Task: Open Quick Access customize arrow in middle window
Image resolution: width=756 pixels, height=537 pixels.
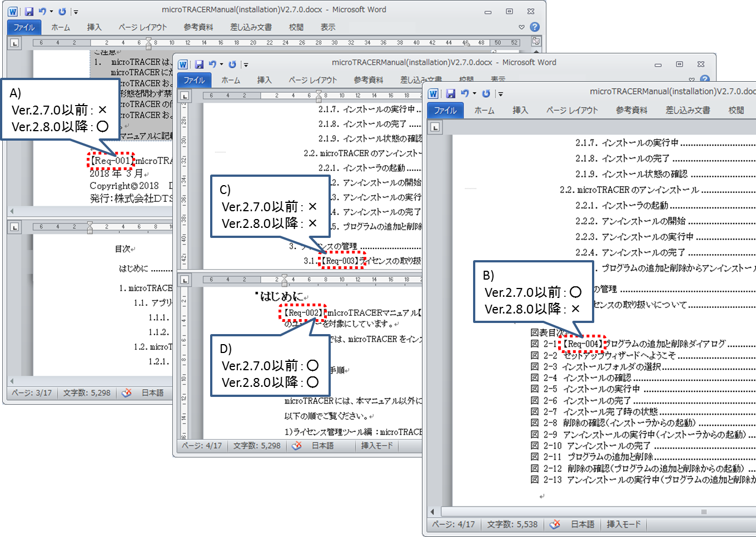Action: click(246, 65)
